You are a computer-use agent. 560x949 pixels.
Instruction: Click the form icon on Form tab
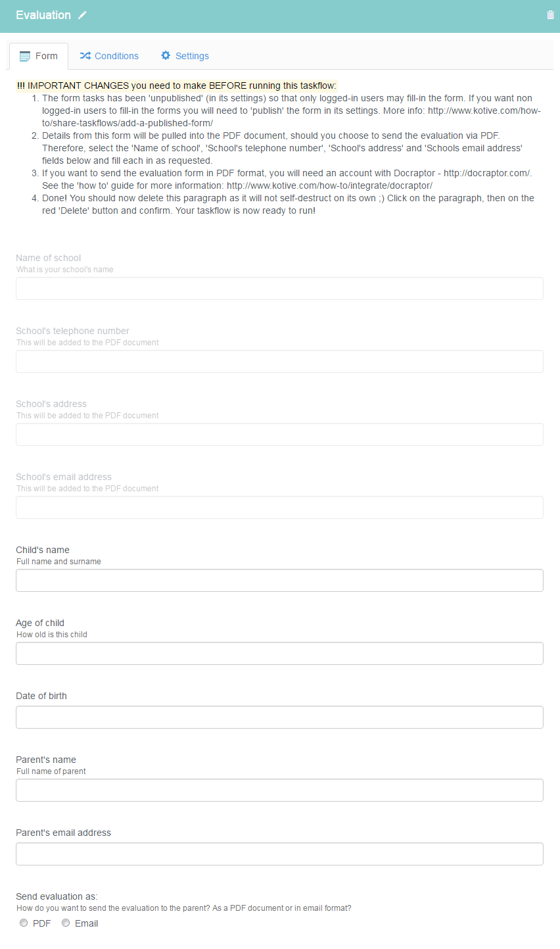25,56
